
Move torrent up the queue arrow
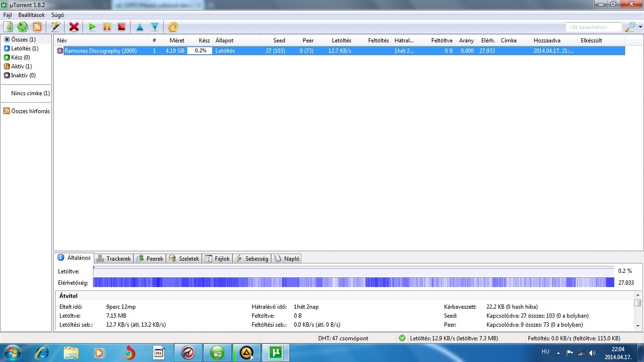tap(140, 27)
